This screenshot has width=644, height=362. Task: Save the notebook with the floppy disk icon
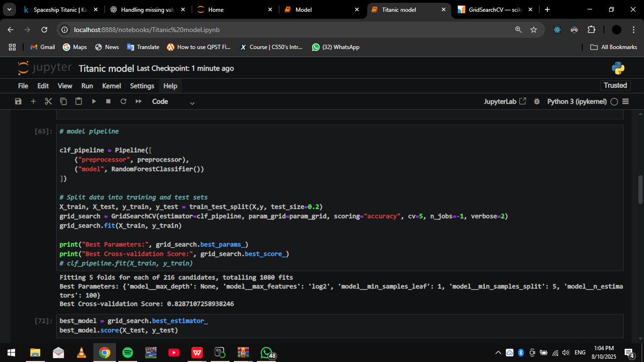point(18,101)
